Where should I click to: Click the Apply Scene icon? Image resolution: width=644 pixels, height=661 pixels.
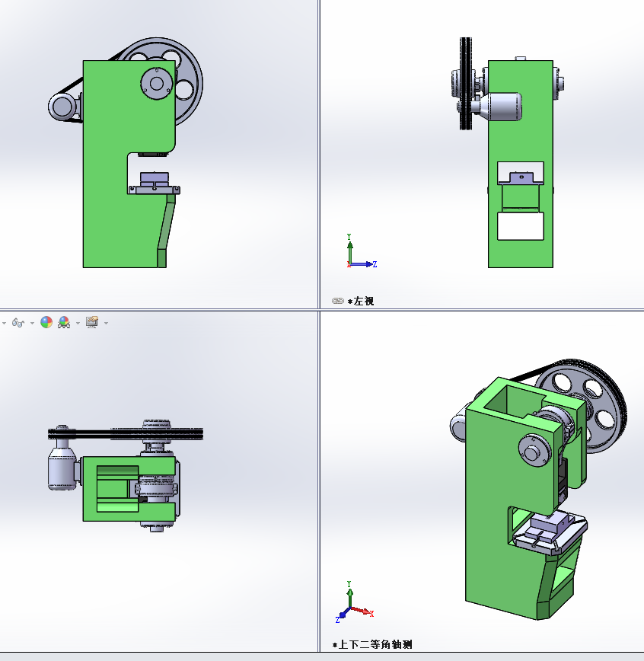(64, 322)
